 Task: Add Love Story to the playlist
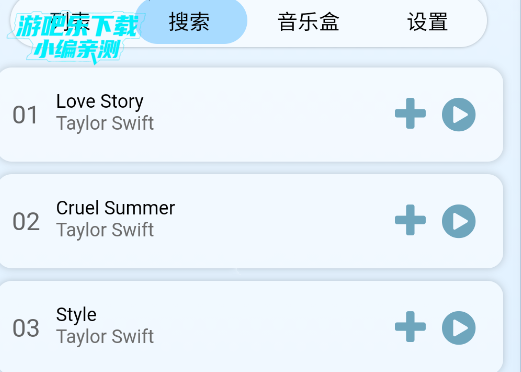pyautogui.click(x=410, y=114)
